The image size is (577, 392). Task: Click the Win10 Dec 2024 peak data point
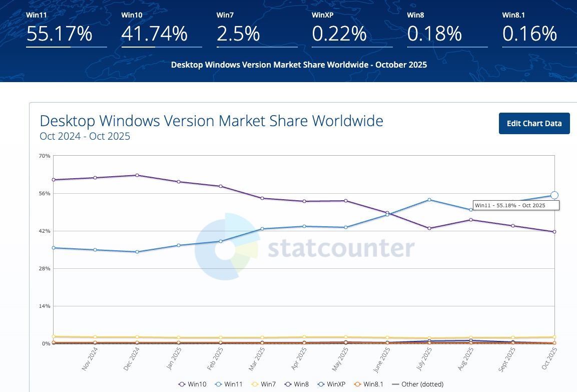(137, 175)
